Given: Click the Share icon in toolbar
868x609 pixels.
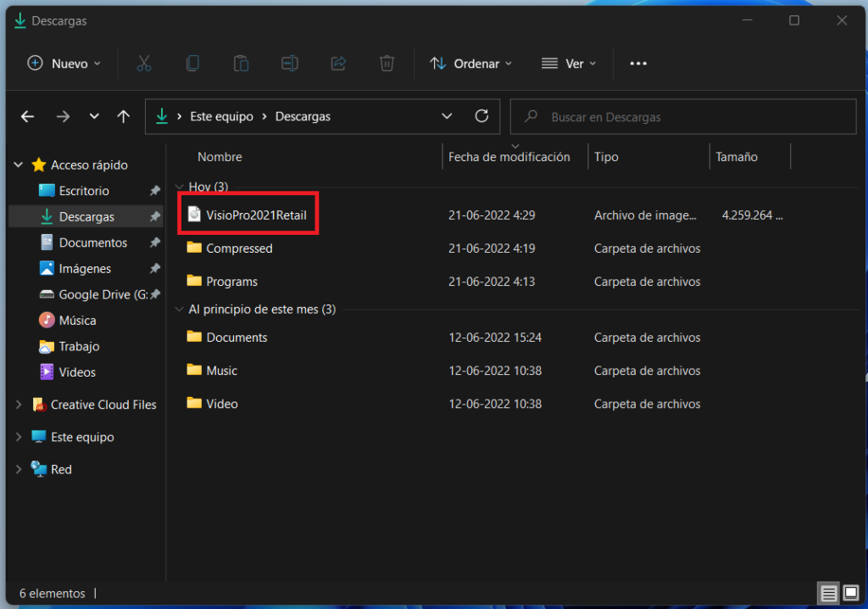Looking at the screenshot, I should coord(338,64).
